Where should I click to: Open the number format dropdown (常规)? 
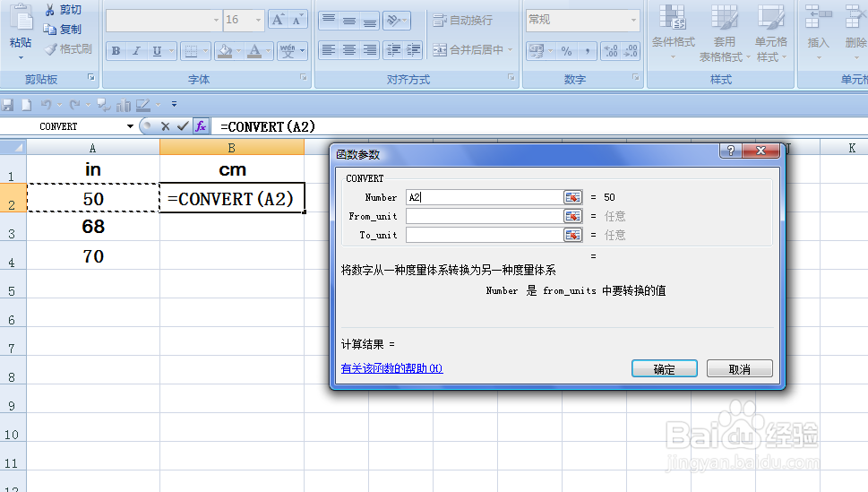click(633, 20)
